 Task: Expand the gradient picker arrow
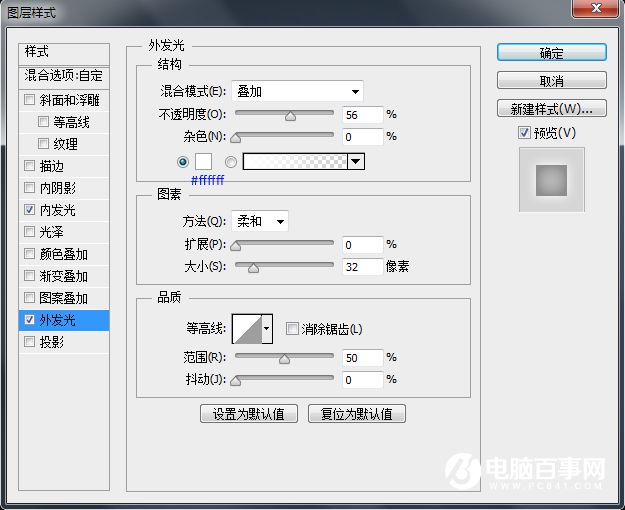coord(356,161)
